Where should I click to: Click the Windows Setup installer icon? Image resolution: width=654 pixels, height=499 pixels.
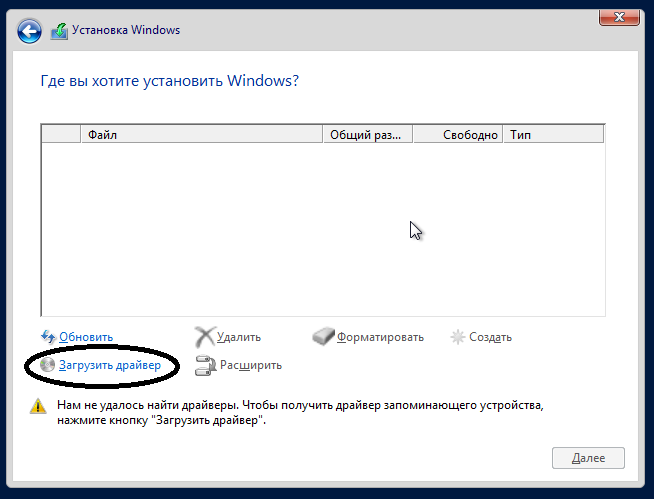click(x=59, y=31)
